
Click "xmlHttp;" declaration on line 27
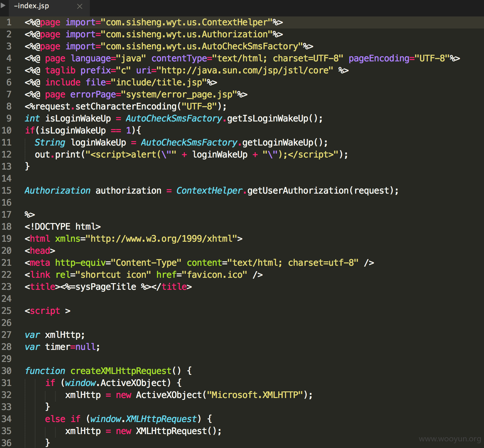click(x=65, y=335)
